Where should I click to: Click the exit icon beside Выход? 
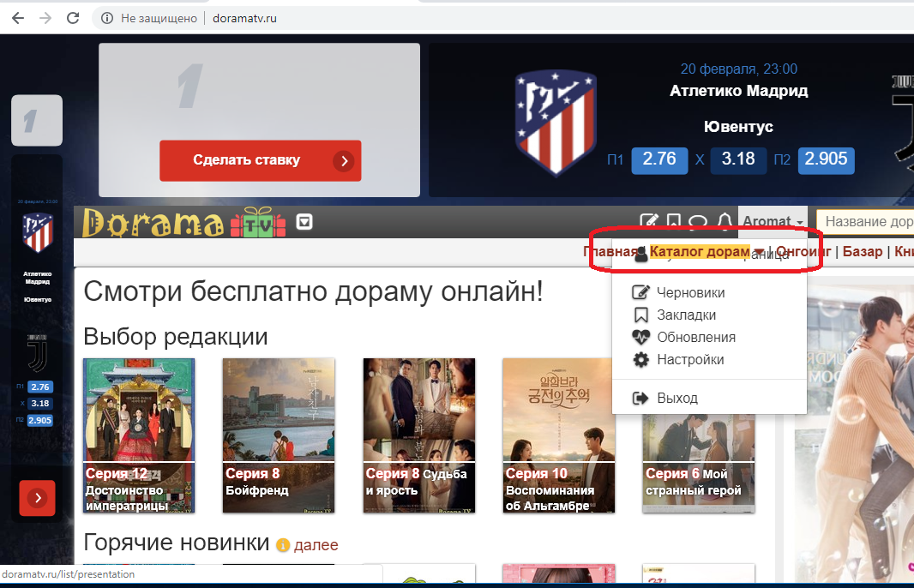pos(640,398)
